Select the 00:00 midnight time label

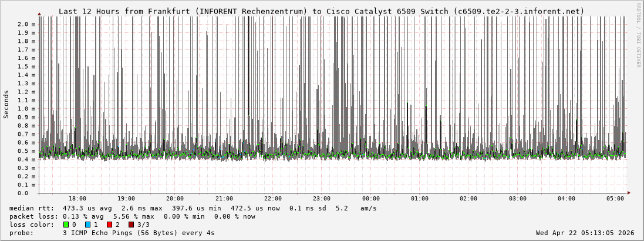pyautogui.click(x=370, y=199)
